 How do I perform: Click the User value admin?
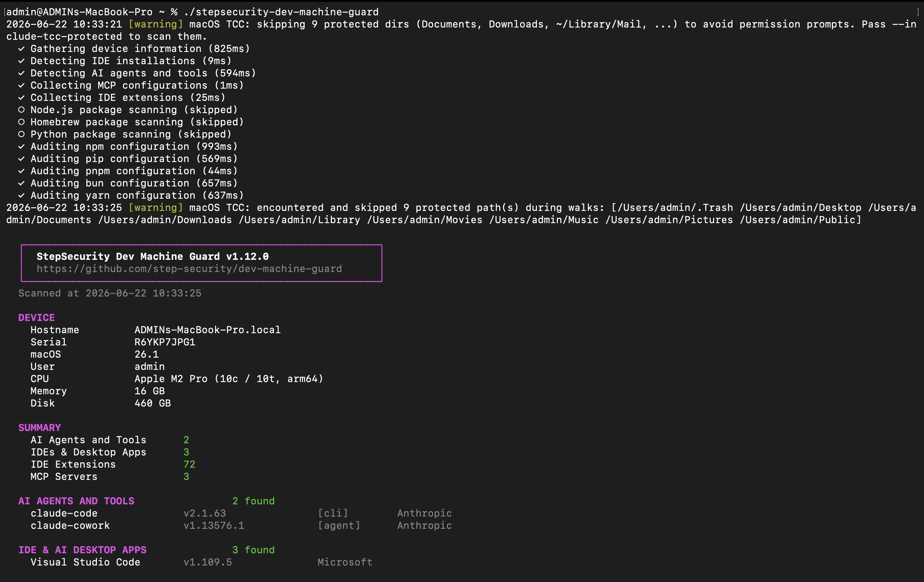pos(150,367)
